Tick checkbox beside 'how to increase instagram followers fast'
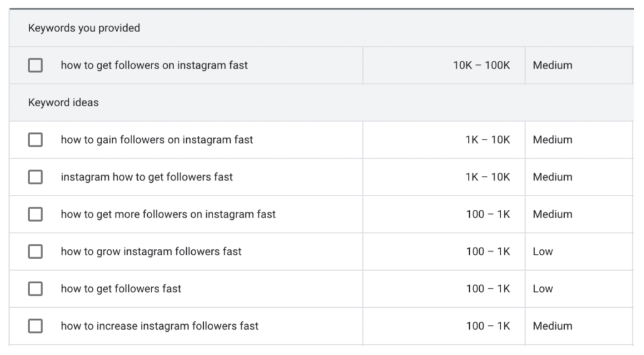Image resolution: width=644 pixels, height=355 pixels. [35, 326]
